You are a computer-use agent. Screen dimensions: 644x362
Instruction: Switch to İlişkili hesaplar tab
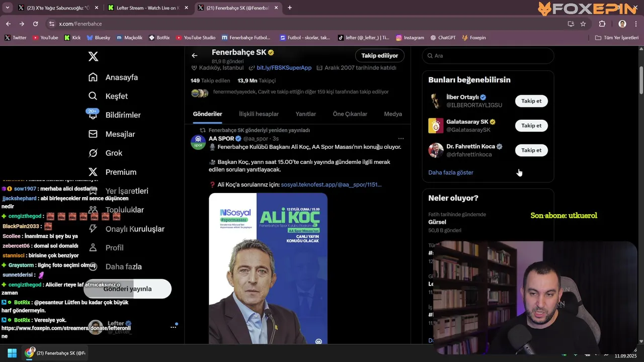click(x=259, y=114)
